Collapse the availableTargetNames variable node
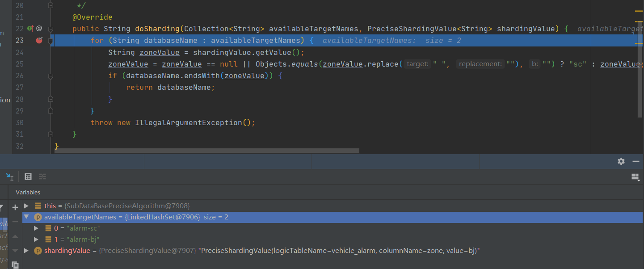The width and height of the screenshot is (644, 269). click(27, 217)
